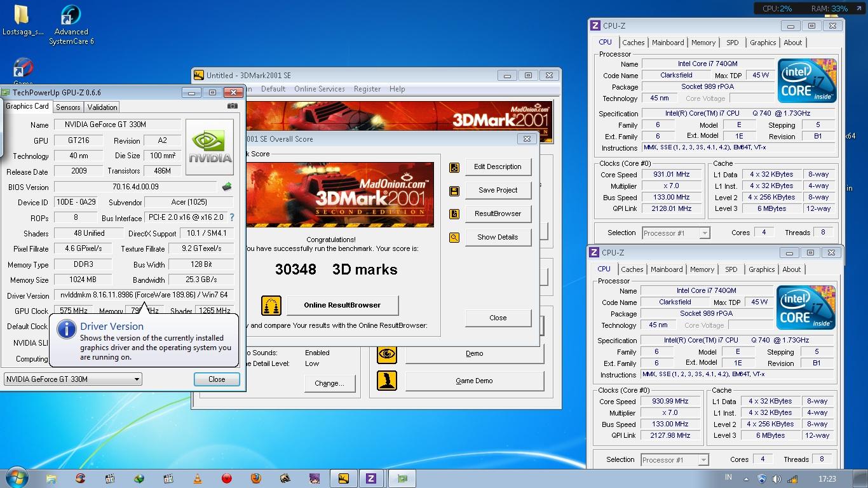The height and width of the screenshot is (488, 868).
Task: Click the IN language indicator in the taskbar
Action: [728, 477]
